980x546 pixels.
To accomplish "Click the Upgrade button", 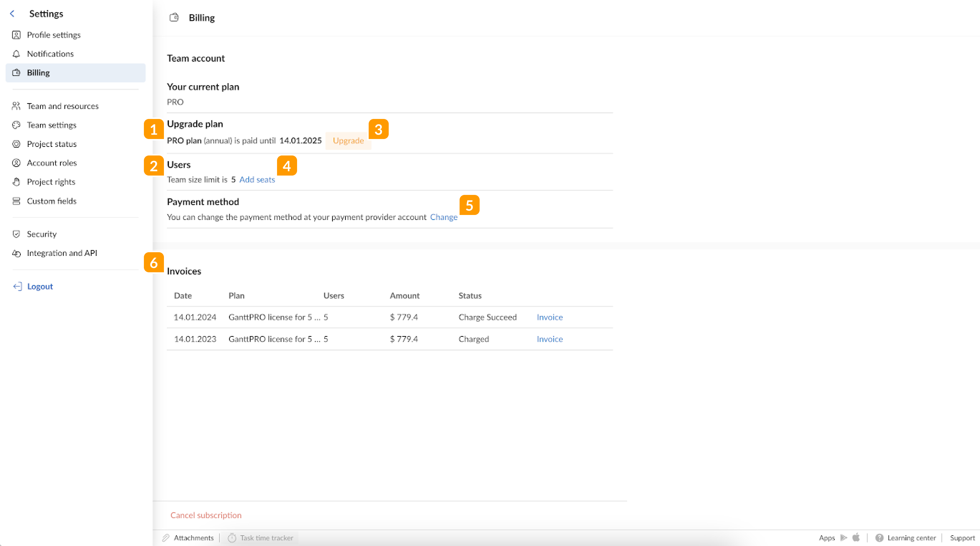I will (x=348, y=140).
